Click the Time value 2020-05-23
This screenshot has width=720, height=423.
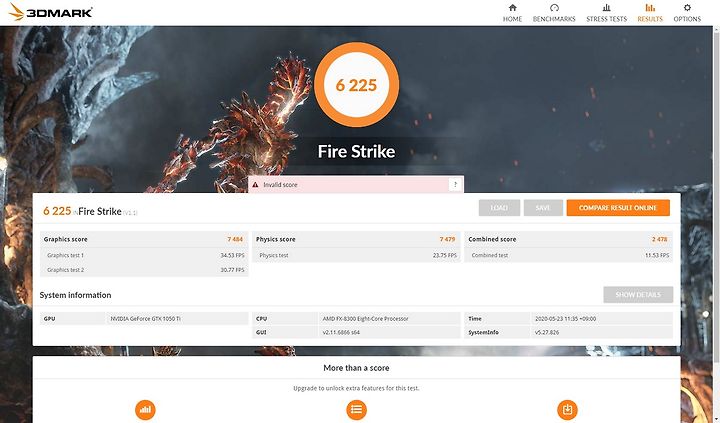coord(565,318)
